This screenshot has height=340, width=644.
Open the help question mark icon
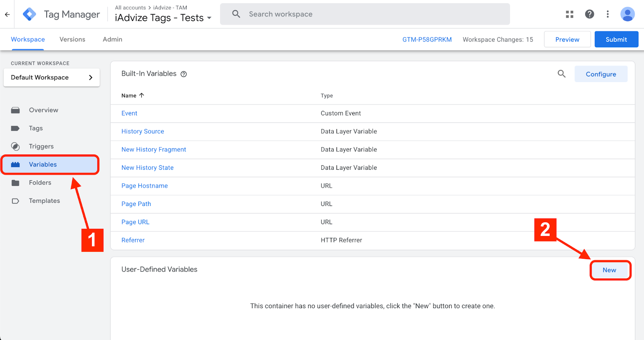click(x=589, y=14)
